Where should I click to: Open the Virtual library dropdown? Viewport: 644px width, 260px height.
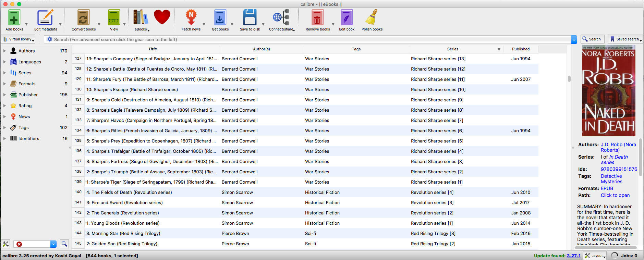coord(19,39)
